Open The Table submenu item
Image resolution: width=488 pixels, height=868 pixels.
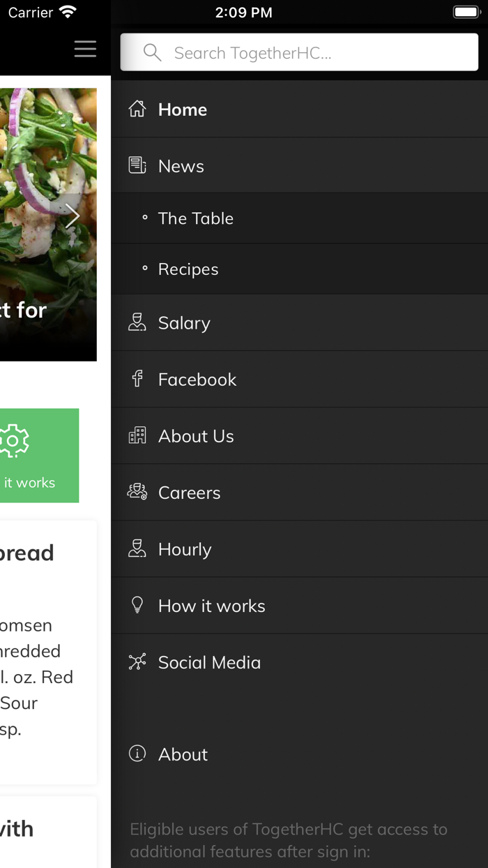point(196,218)
